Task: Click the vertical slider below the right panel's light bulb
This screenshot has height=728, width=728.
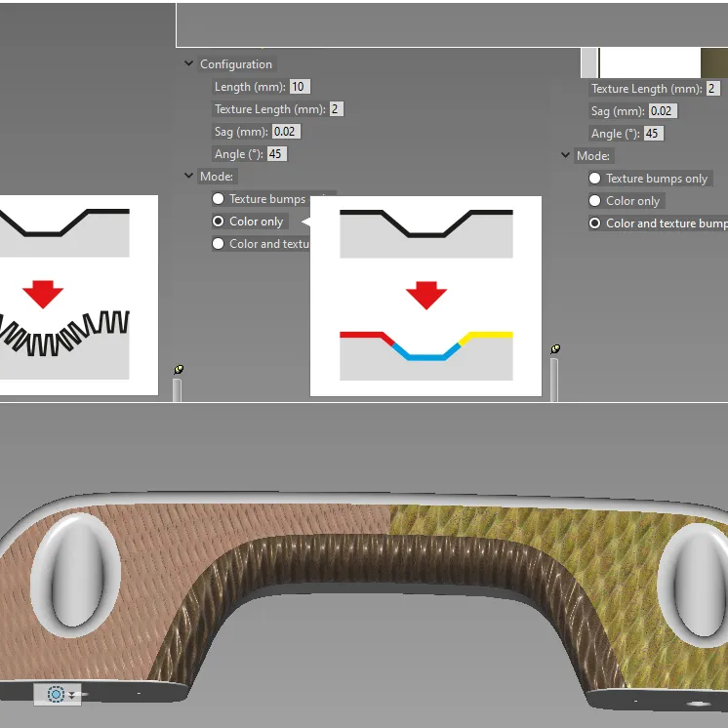Action: pyautogui.click(x=554, y=380)
